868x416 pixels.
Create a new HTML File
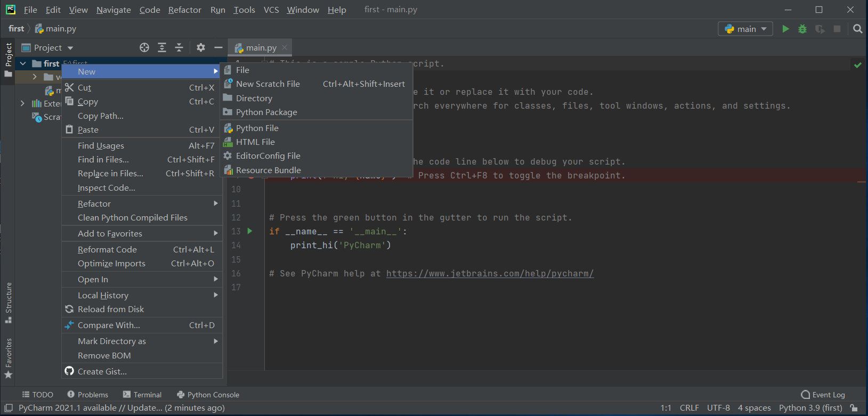pyautogui.click(x=317, y=142)
